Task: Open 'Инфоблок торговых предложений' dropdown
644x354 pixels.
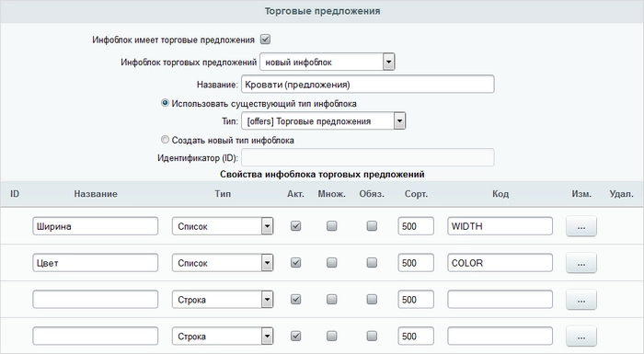Action: 328,62
